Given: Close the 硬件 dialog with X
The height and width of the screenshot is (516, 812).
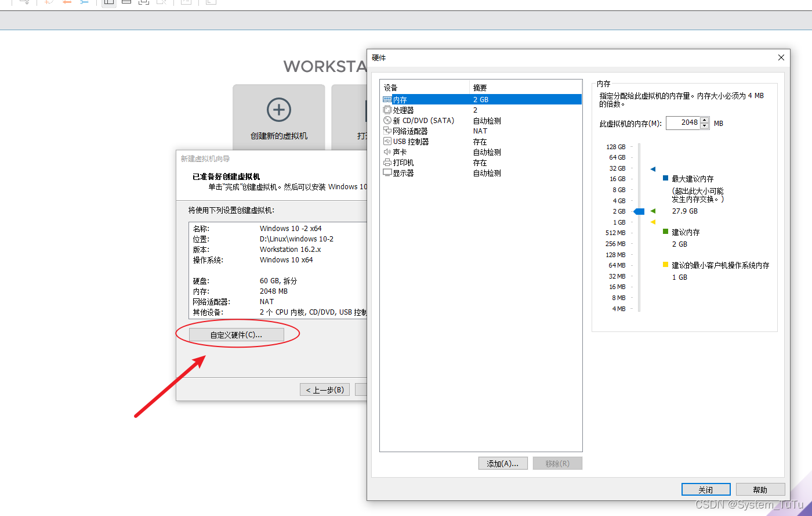Looking at the screenshot, I should click(781, 57).
